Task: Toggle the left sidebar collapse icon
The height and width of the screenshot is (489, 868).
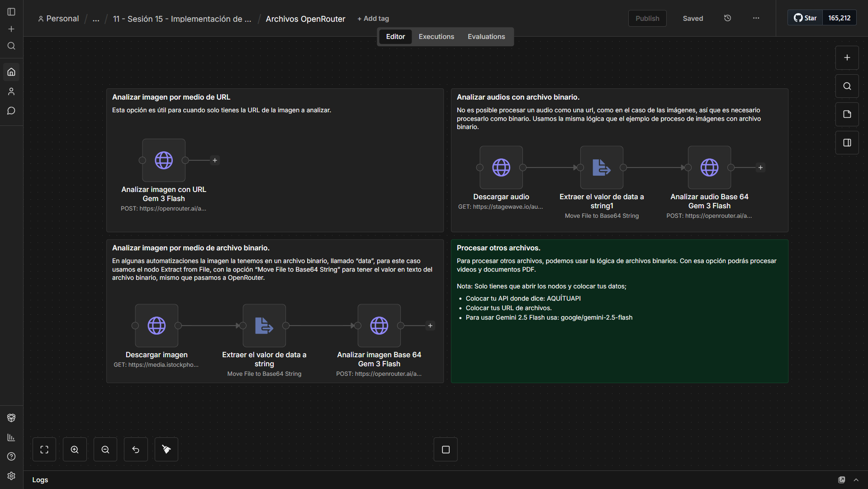Action: (11, 12)
